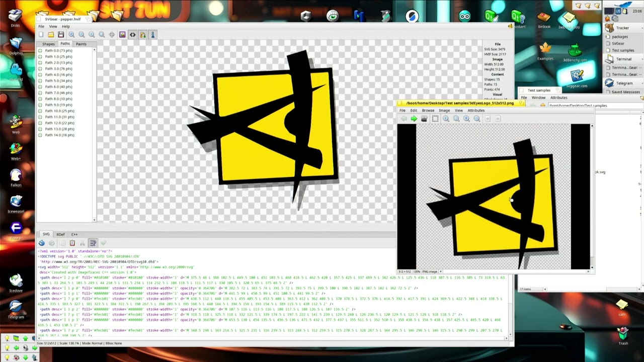Open the C++ source tab
The image size is (644, 362).
pos(74,234)
